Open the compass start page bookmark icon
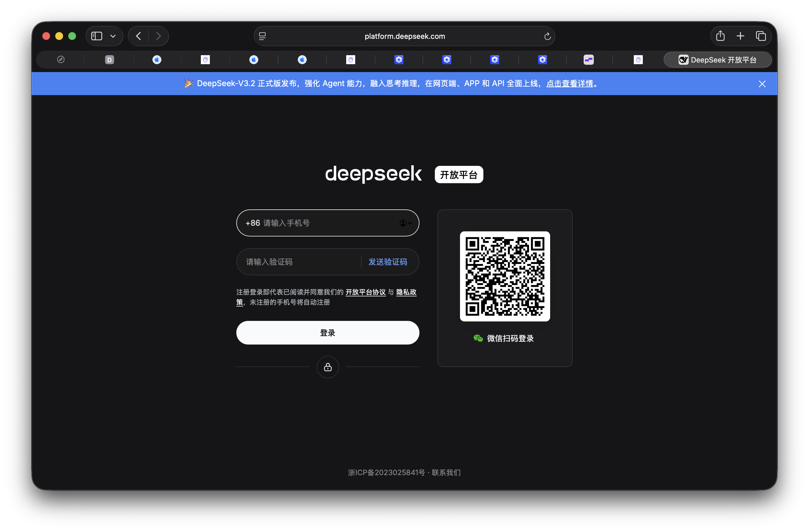This screenshot has width=809, height=532. [x=60, y=59]
